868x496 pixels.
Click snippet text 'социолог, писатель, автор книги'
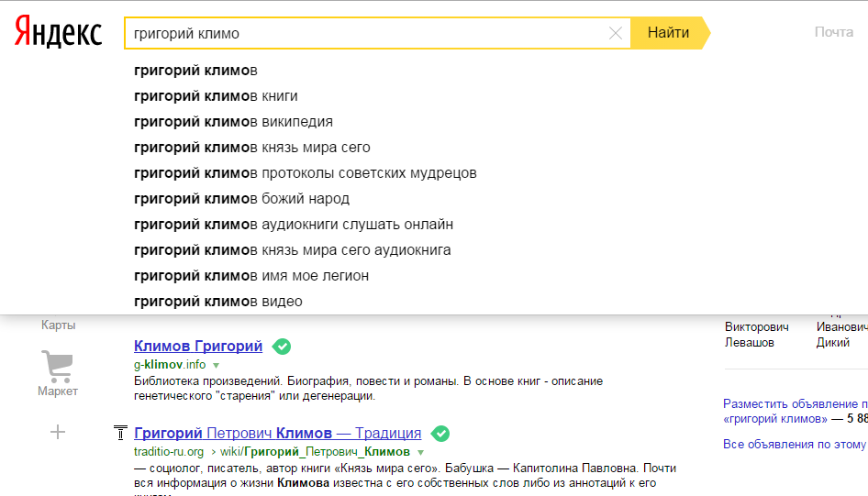(x=240, y=468)
